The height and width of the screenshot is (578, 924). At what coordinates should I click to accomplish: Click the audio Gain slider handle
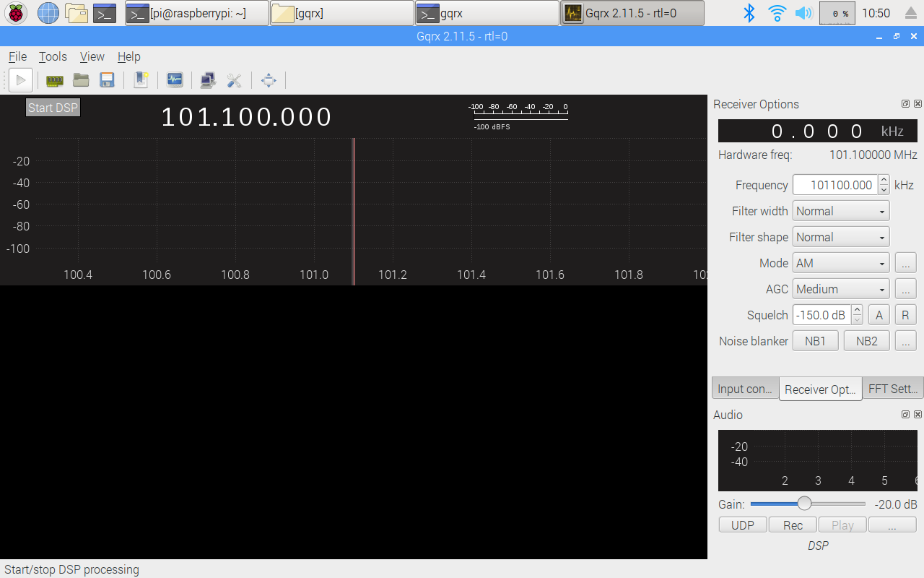(804, 504)
